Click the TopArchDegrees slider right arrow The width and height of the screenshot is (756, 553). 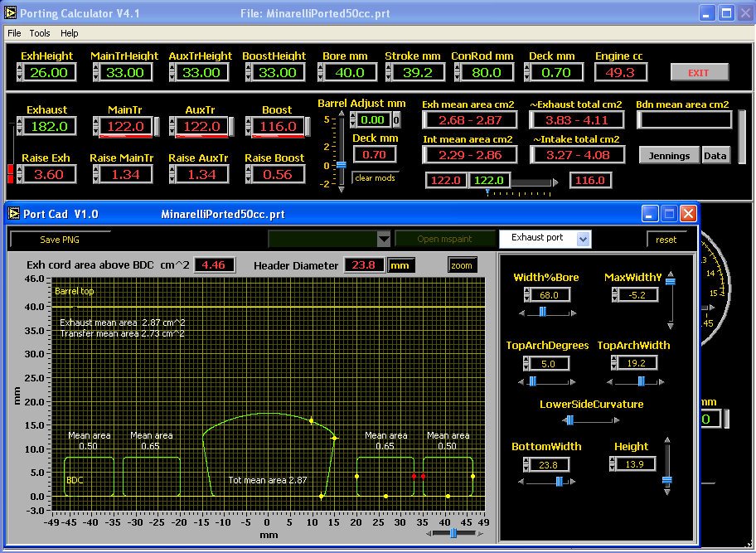click(573, 382)
